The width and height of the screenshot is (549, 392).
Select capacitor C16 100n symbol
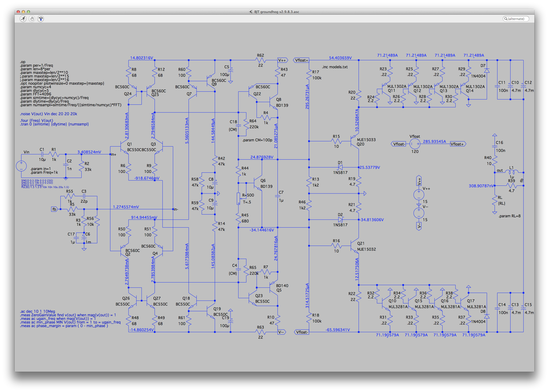click(x=495, y=146)
